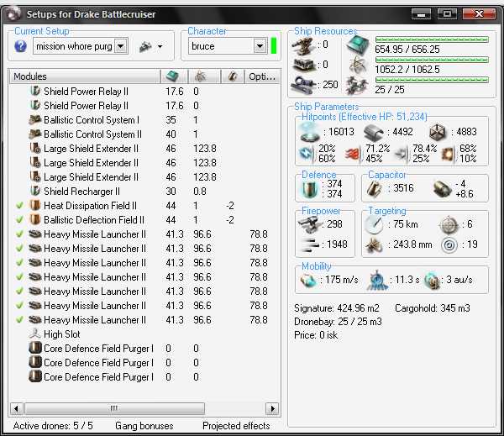
Task: Click the empty High Slot icon
Action: [35, 334]
